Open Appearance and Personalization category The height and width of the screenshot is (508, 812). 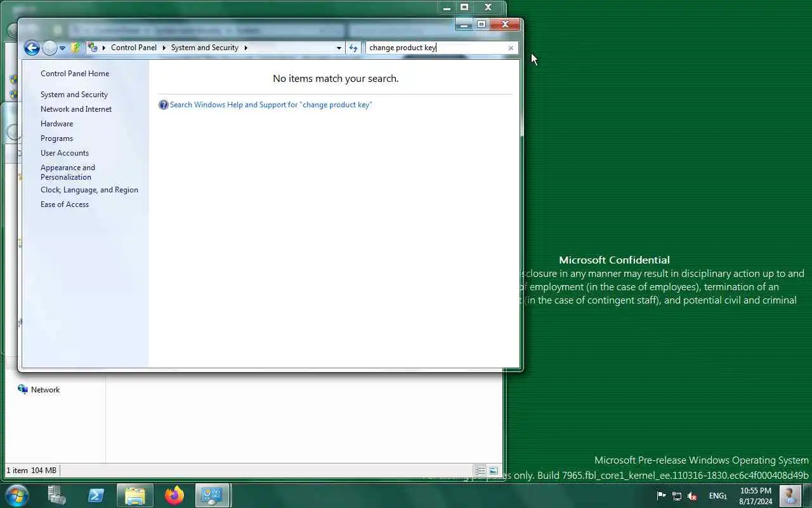[x=68, y=172]
